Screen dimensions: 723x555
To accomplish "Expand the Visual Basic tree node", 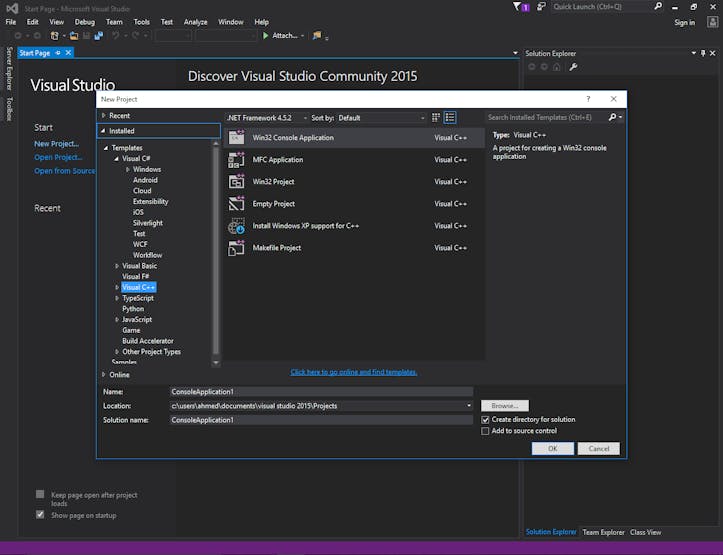I will coord(117,266).
